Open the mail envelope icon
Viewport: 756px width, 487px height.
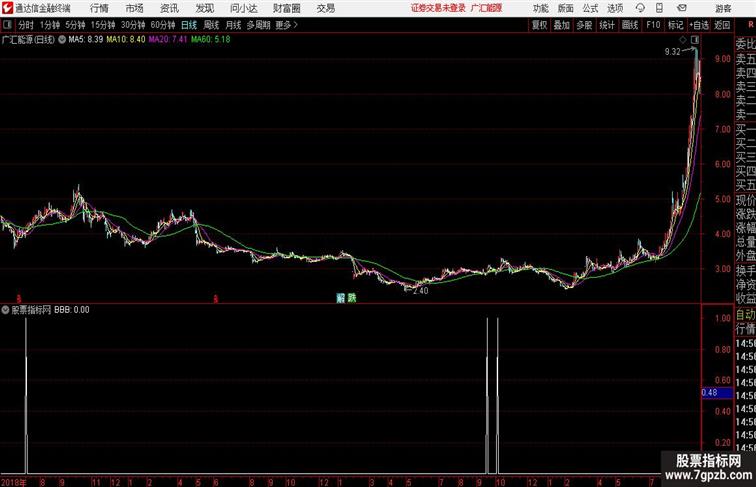tap(682, 8)
